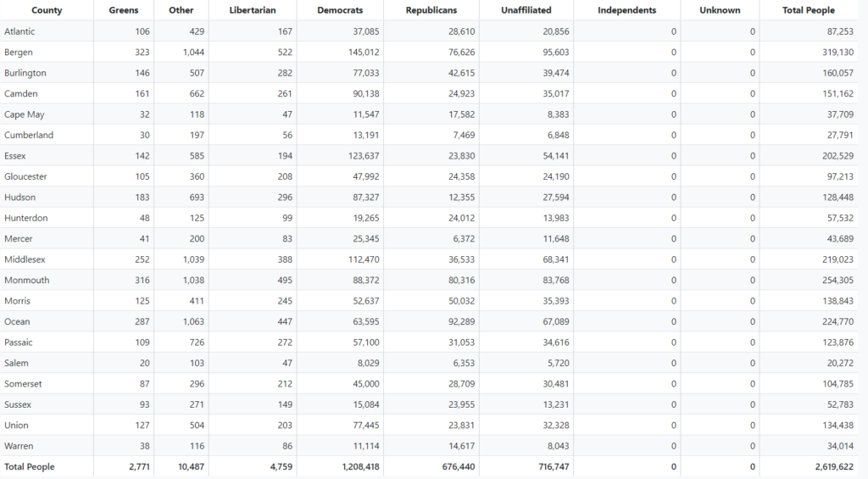Select the Unaffiliated column header
The height and width of the screenshot is (479, 868).
click(526, 10)
